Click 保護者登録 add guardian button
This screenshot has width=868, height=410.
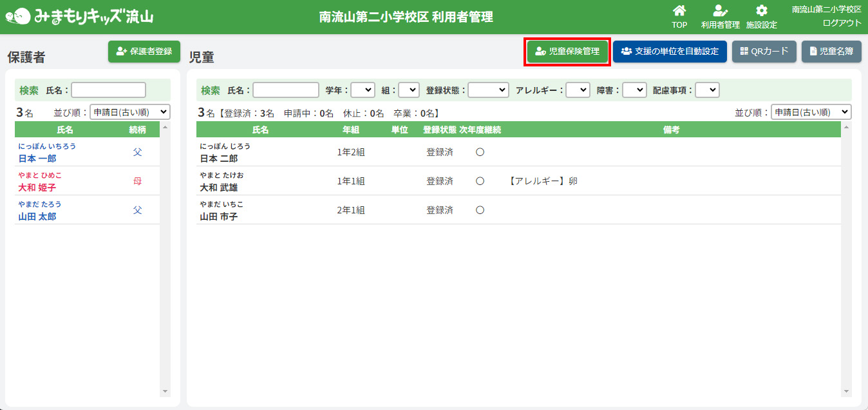tap(144, 52)
